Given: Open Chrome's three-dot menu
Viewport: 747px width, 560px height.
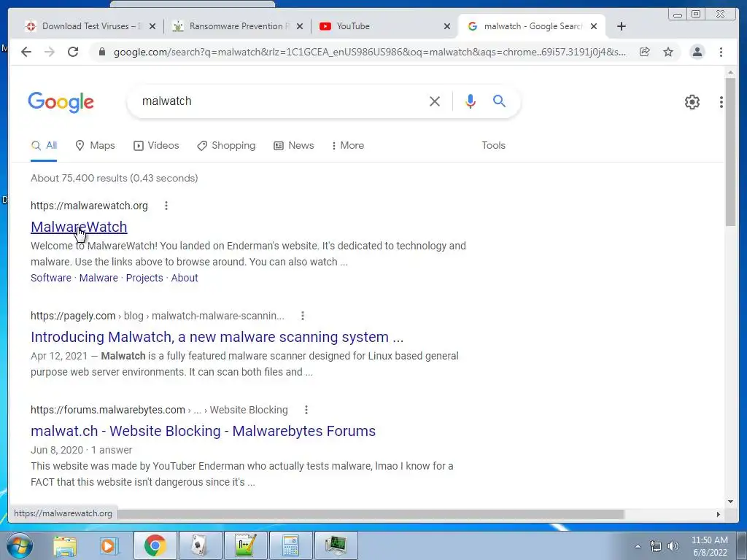Looking at the screenshot, I should 721,52.
